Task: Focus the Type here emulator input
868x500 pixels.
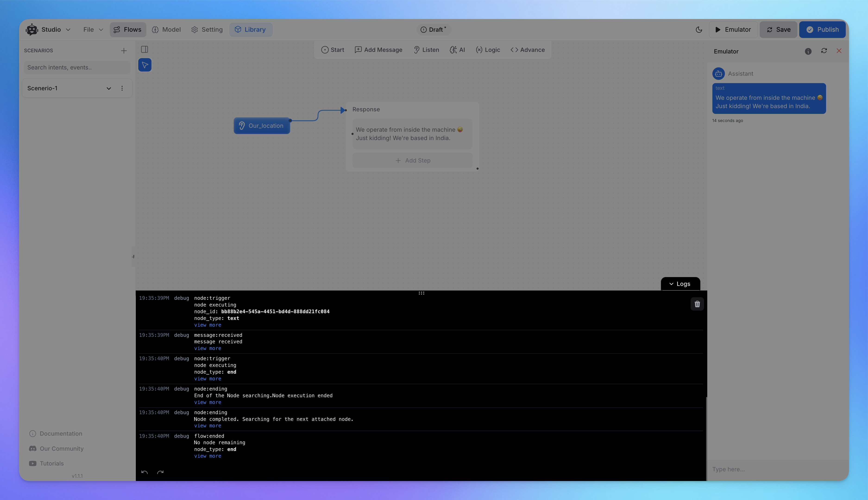Action: pyautogui.click(x=778, y=469)
